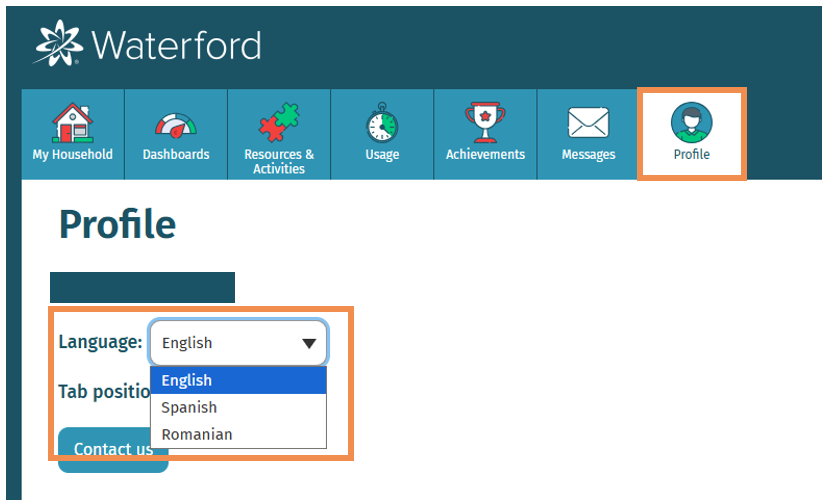Viewport: 827px width, 504px height.
Task: Click the My Household house icon
Action: 72,123
